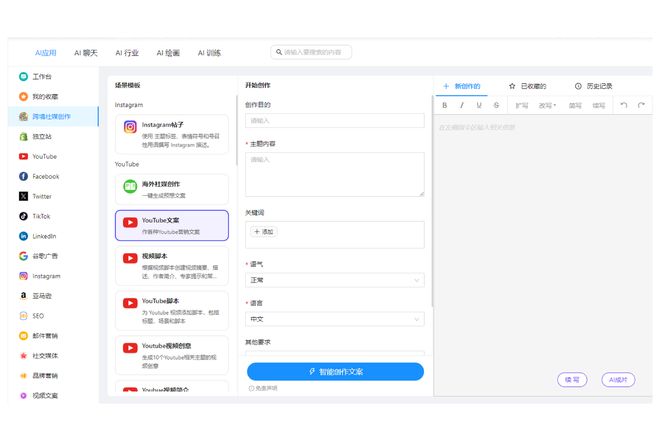
Task: Choose the 视频脚本 template card
Action: (x=172, y=266)
